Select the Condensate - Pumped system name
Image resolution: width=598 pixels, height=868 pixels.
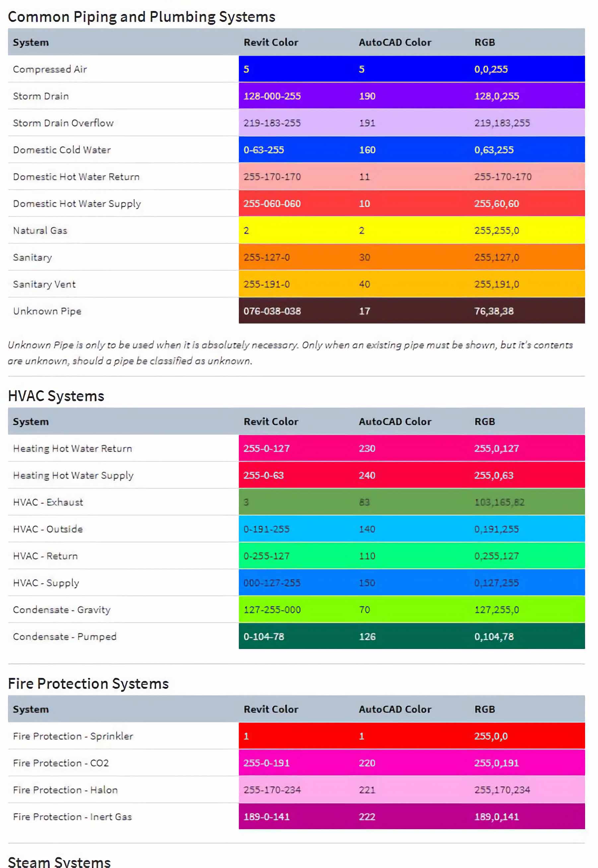pos(64,636)
